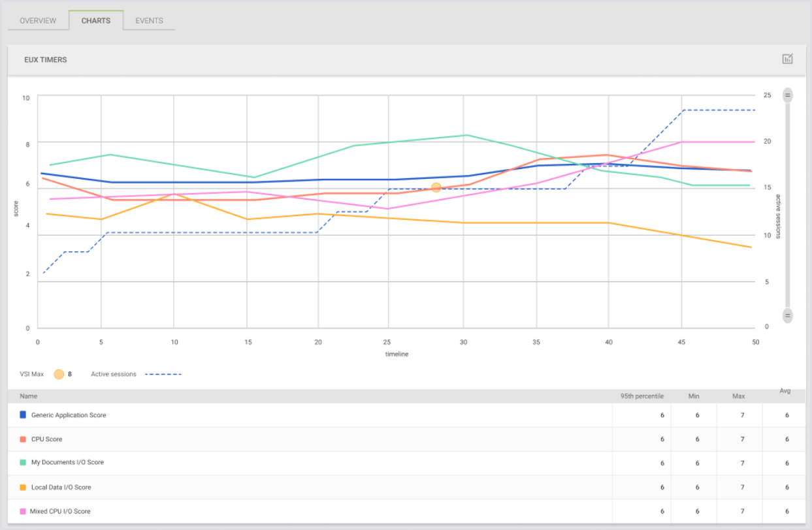Click the chart export icon in EUX Timers header
This screenshot has width=812, height=530.
787,59
